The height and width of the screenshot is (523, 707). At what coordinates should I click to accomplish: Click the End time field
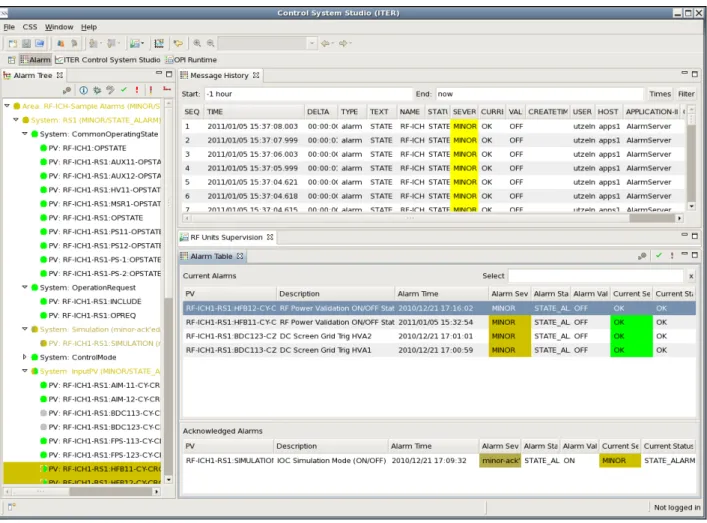pos(539,94)
